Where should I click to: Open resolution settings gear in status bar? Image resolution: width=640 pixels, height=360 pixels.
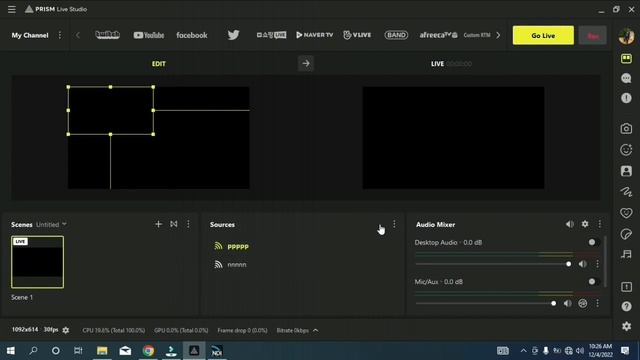click(66, 330)
